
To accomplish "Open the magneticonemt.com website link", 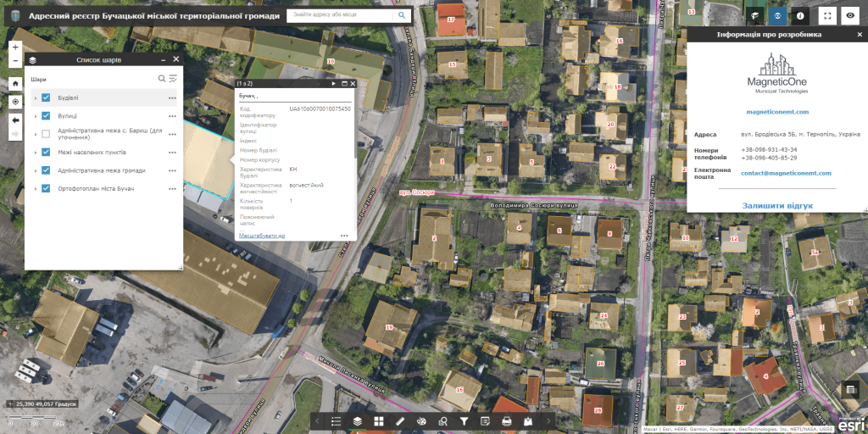I will [x=777, y=112].
